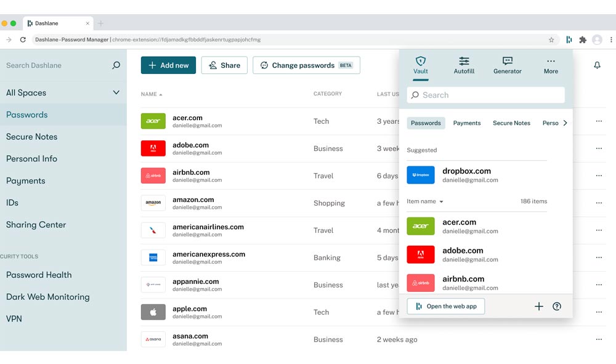Select the Secure Notes filter tab in popup
The height and width of the screenshot is (364, 616).
511,123
